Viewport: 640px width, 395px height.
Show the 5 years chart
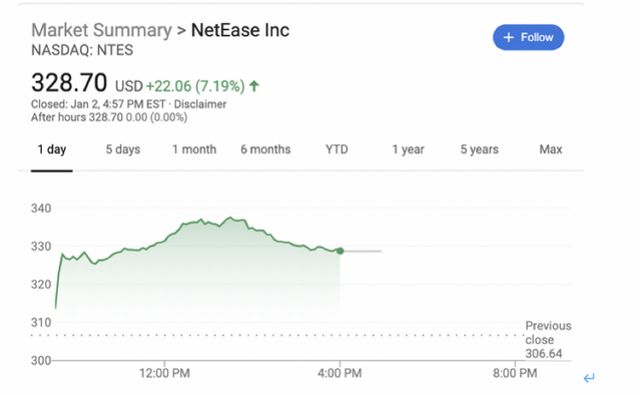480,149
